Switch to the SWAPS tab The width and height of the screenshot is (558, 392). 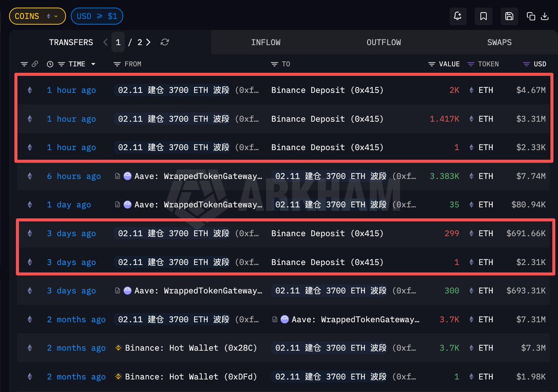click(x=499, y=42)
